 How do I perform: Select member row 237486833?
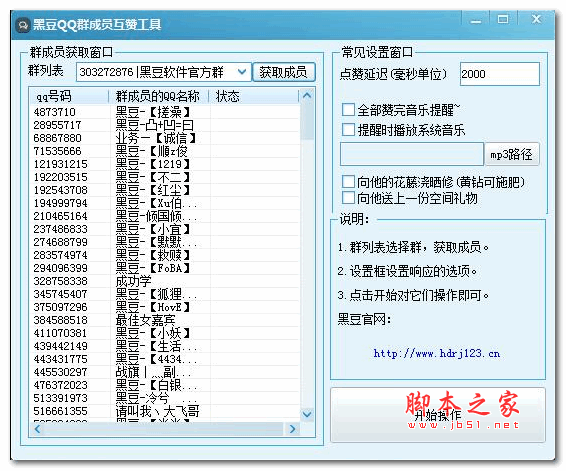coord(165,229)
